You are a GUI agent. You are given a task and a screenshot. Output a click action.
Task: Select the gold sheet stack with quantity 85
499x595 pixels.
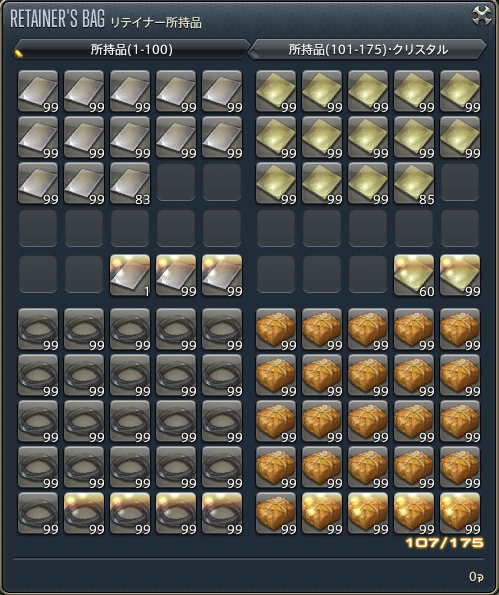[x=414, y=183]
